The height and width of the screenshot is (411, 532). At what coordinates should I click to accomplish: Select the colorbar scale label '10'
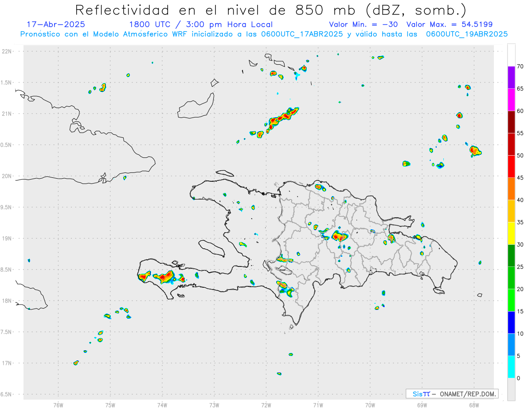[x=520, y=333]
